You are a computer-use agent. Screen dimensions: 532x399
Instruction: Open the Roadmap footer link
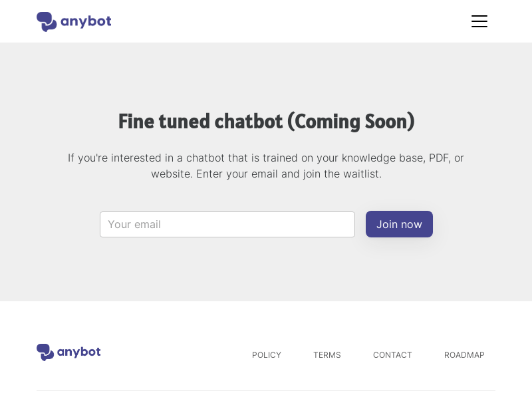tap(464, 355)
